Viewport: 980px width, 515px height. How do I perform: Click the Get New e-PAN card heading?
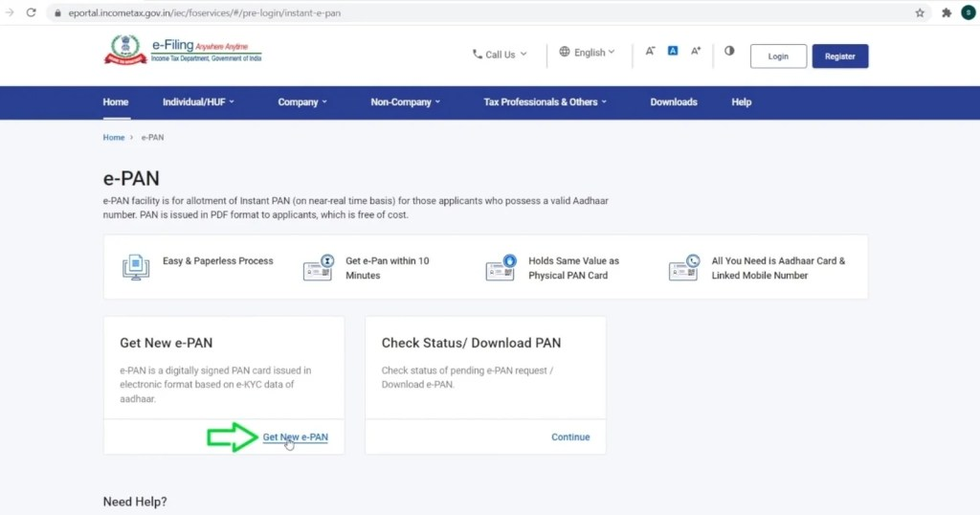pyautogui.click(x=167, y=343)
